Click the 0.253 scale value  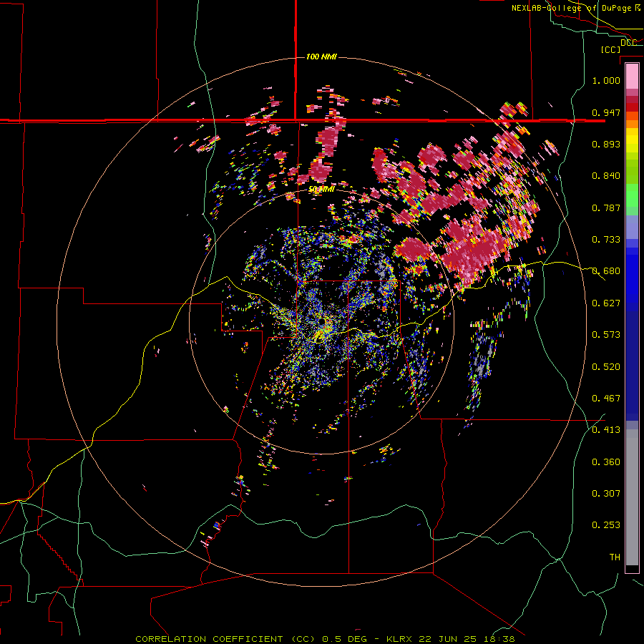606,525
